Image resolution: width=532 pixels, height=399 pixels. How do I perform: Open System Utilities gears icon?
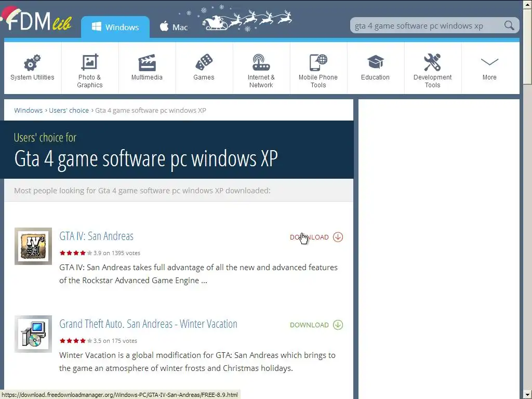click(x=32, y=63)
